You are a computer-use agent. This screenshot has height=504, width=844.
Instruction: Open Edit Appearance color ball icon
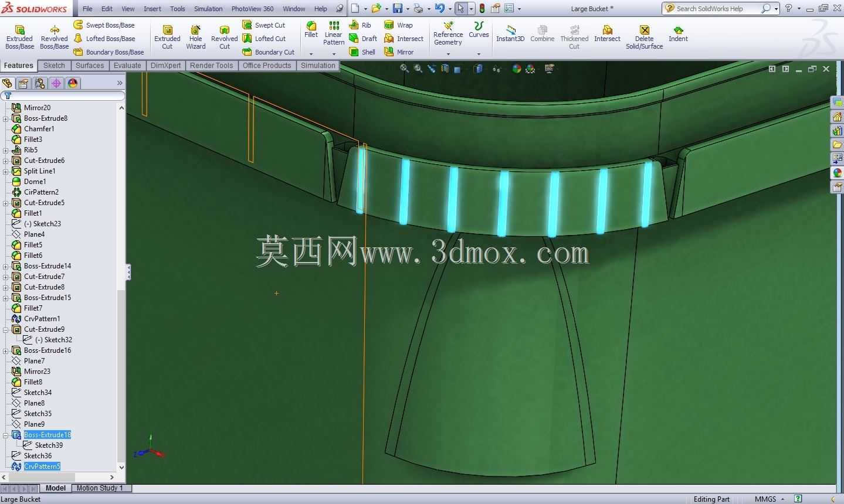tap(517, 69)
